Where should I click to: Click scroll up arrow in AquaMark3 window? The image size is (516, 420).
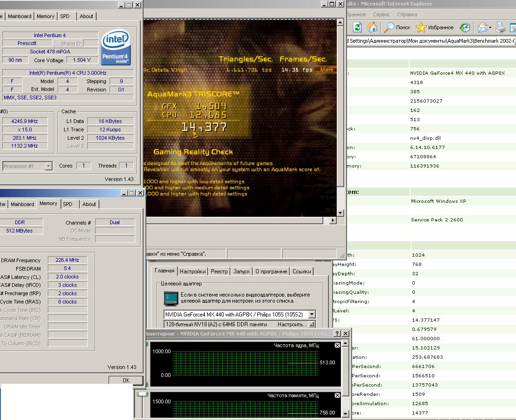(x=340, y=22)
